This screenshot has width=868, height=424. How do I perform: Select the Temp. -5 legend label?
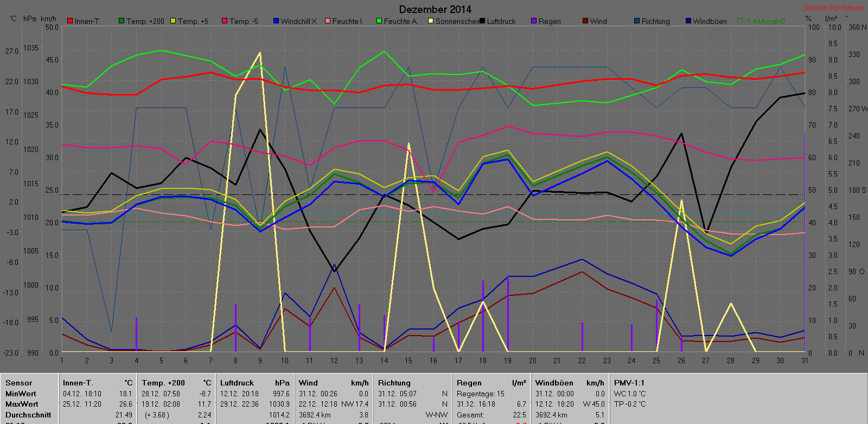pos(244,22)
